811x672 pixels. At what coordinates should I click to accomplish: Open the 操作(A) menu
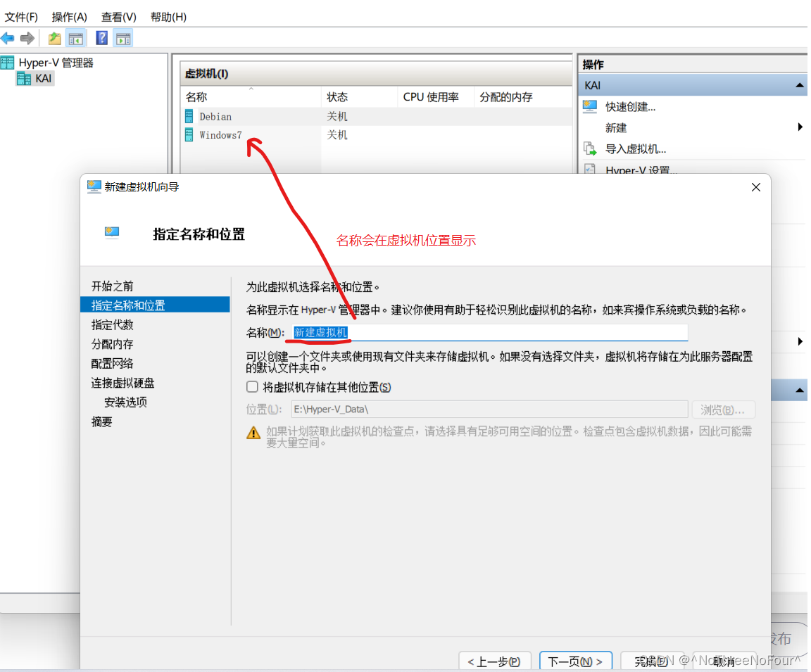tap(69, 17)
